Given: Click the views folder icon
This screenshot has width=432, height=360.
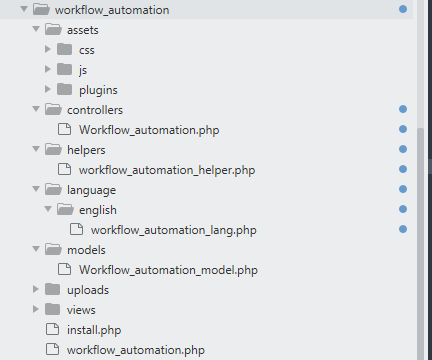Looking at the screenshot, I should tap(52, 309).
